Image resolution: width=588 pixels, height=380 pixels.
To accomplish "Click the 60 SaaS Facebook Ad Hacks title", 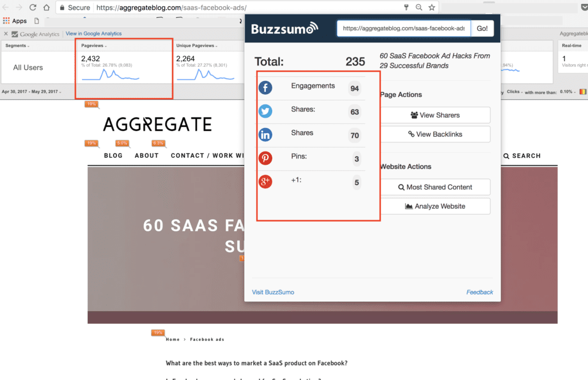I will pos(435,61).
